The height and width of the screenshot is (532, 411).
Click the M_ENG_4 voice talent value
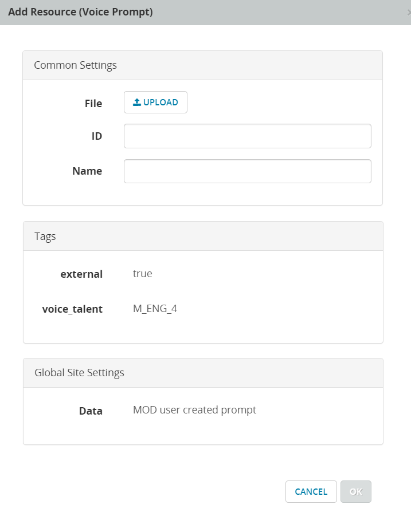[155, 309]
